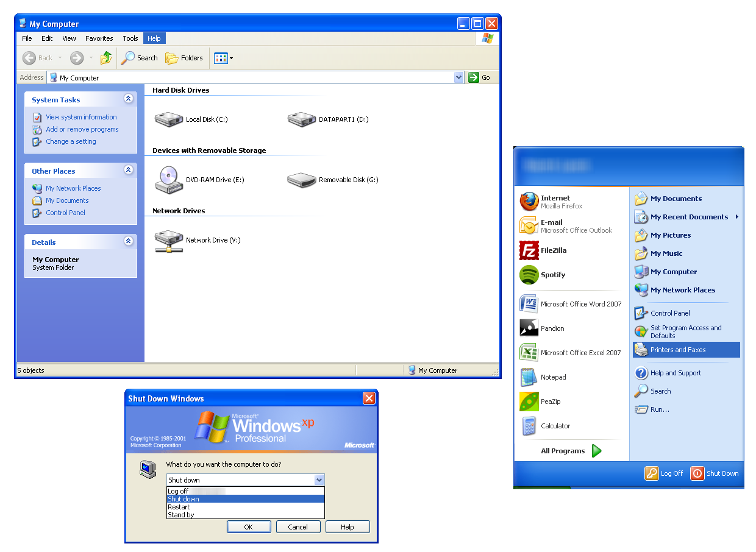Click Shut Down button in Start menu

click(715, 473)
